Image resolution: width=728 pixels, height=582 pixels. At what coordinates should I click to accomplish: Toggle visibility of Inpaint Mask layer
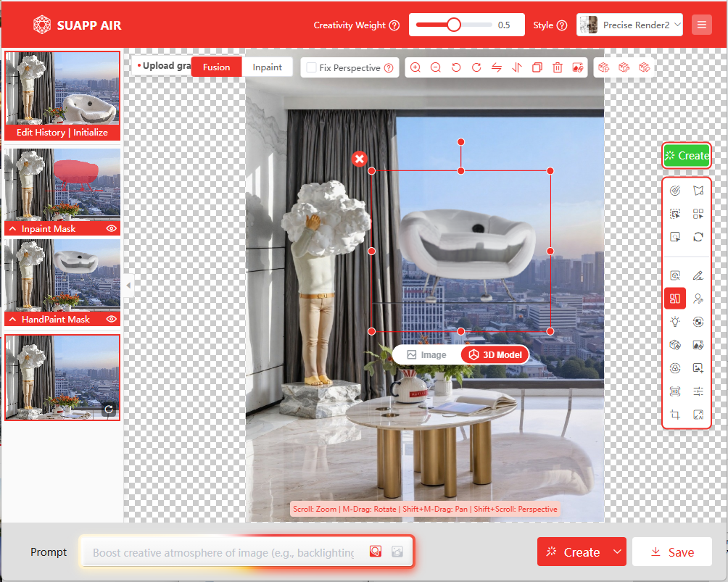click(x=112, y=228)
